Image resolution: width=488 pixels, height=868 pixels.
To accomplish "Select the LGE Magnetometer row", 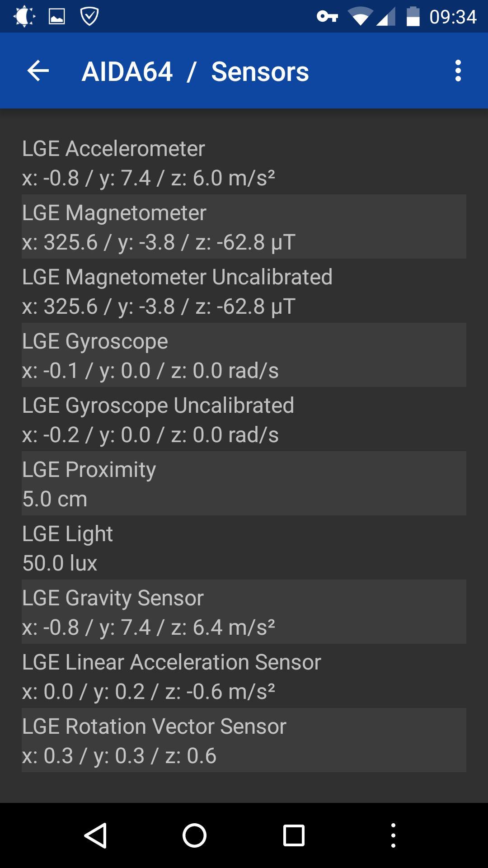I will [244, 226].
